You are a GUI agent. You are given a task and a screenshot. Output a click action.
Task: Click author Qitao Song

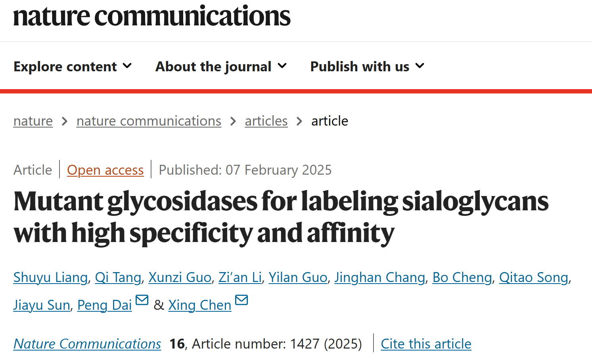tap(534, 278)
